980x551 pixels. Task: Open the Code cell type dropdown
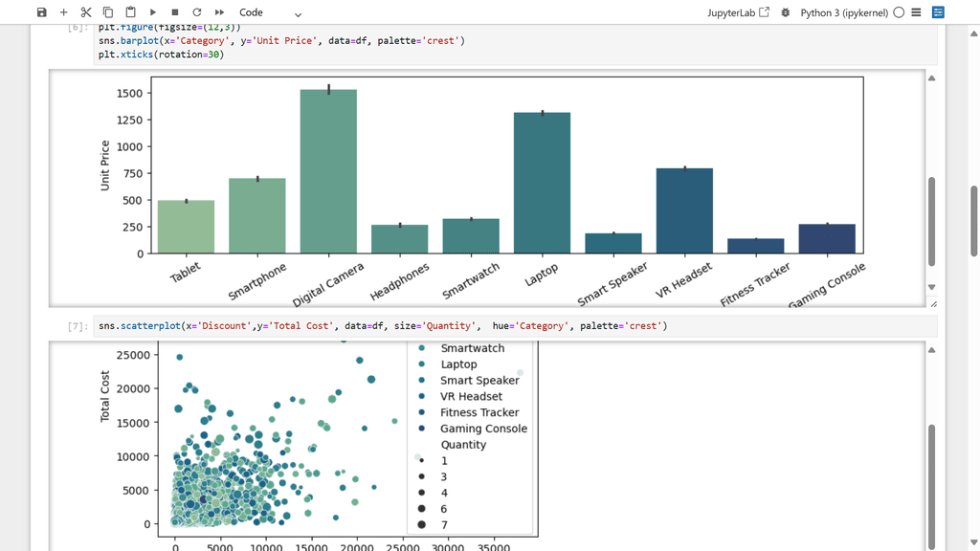[x=270, y=12]
